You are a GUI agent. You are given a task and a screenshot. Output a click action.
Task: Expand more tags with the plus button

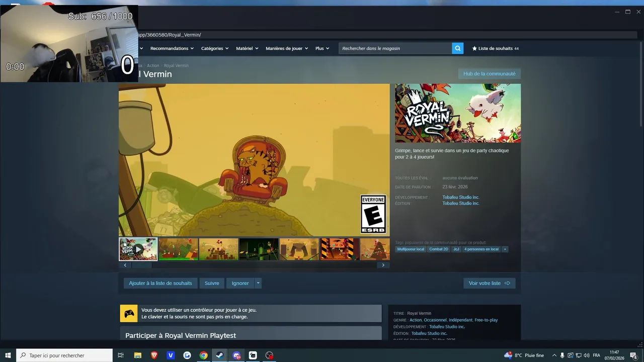point(505,249)
